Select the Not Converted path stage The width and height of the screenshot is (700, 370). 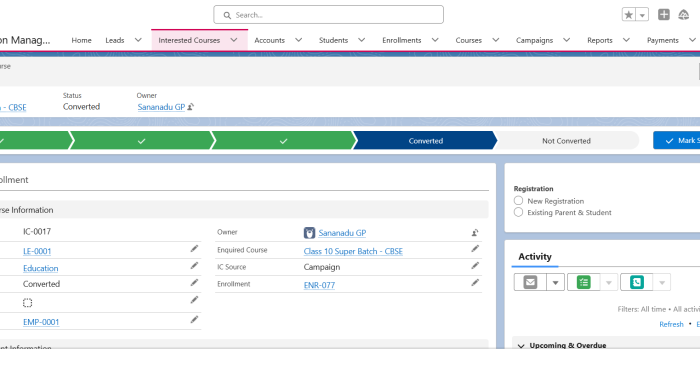click(567, 141)
